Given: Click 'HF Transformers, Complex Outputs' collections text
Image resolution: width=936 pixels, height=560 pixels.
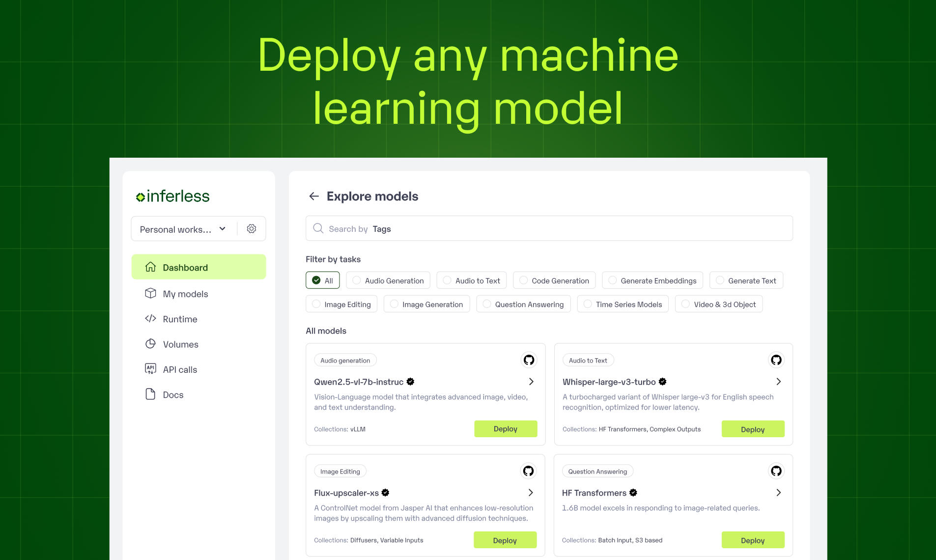Looking at the screenshot, I should pos(650,429).
